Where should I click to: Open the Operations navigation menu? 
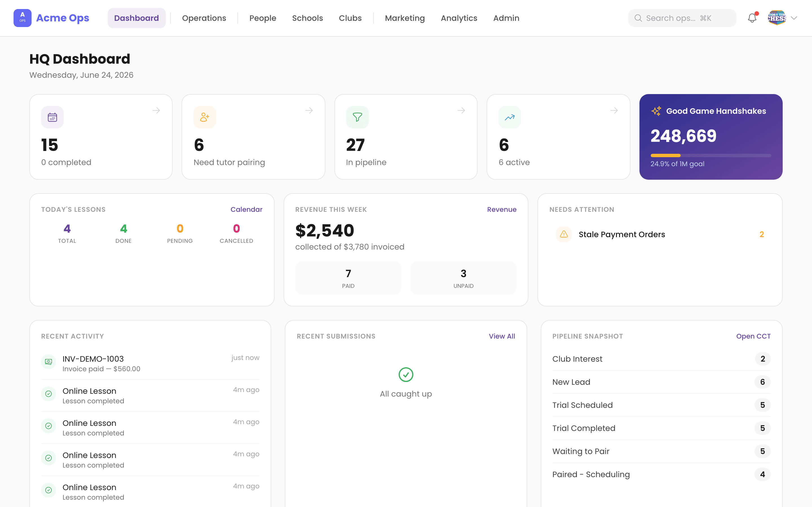(204, 18)
